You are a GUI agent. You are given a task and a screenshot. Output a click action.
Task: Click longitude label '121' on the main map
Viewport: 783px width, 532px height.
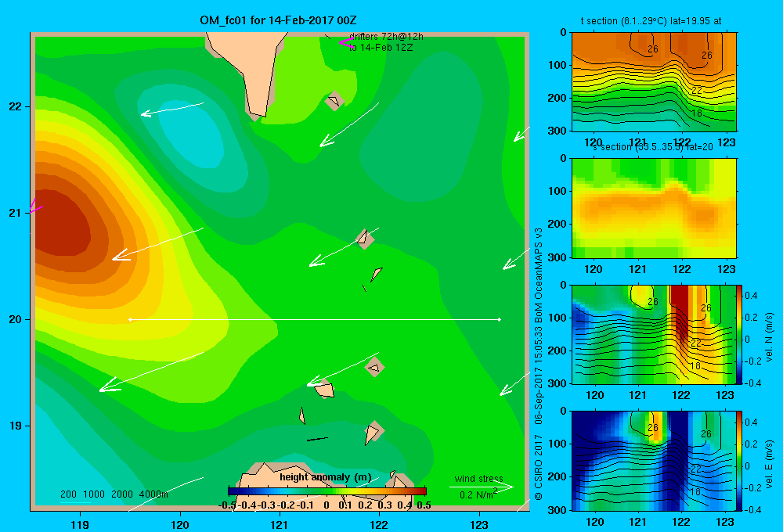[280, 524]
